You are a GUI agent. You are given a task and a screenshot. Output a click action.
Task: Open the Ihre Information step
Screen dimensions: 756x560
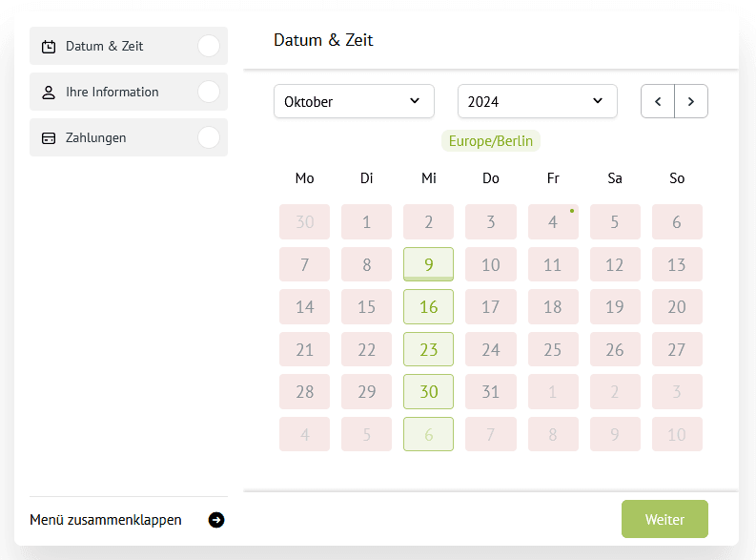point(112,92)
